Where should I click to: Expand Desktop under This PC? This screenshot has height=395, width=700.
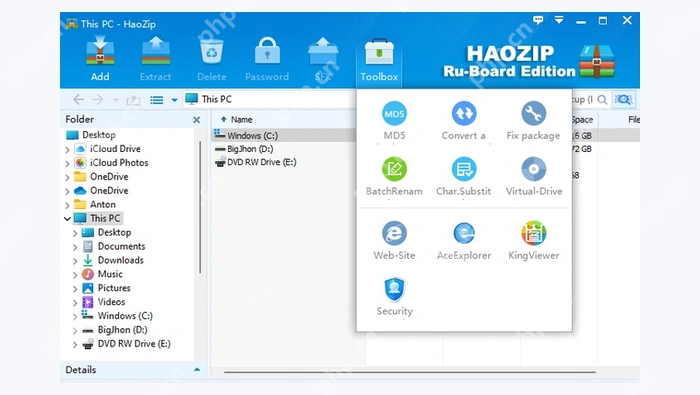(75, 233)
